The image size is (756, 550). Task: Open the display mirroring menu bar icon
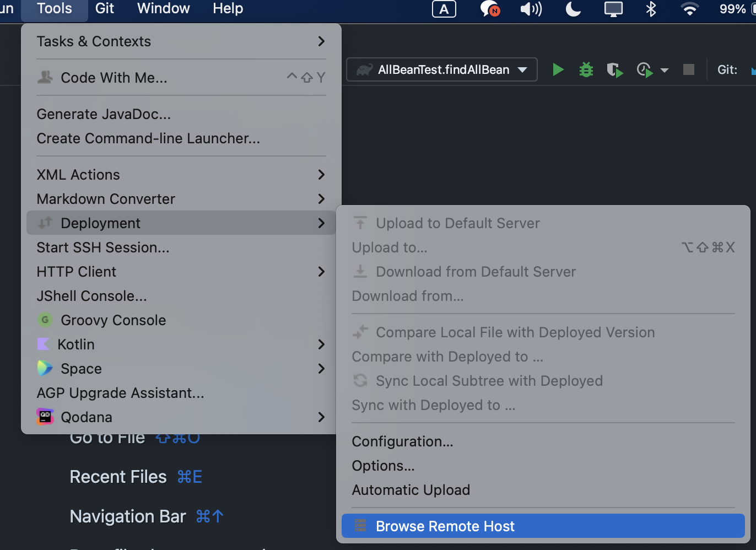[613, 9]
